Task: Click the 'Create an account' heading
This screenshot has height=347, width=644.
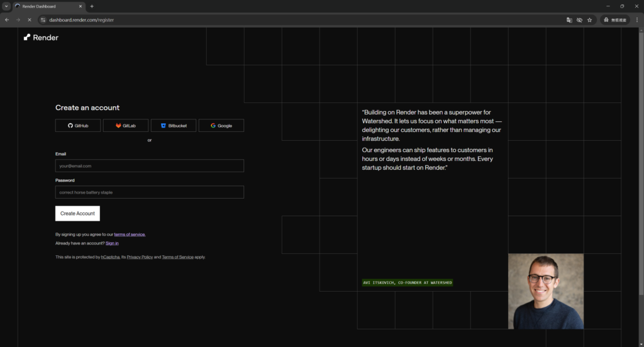Action: tap(87, 107)
